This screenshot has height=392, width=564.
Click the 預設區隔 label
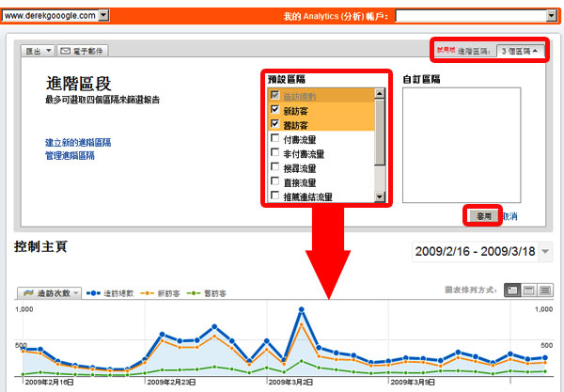click(x=287, y=79)
